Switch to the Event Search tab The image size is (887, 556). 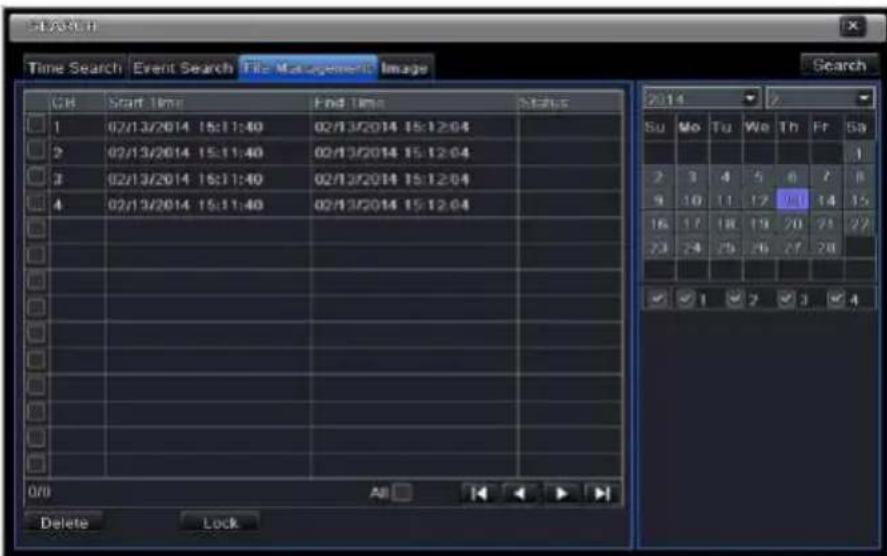(183, 68)
